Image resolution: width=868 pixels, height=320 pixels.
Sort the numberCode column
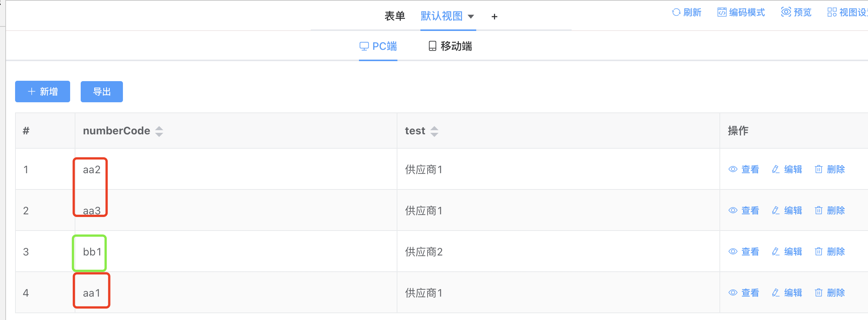tap(159, 131)
